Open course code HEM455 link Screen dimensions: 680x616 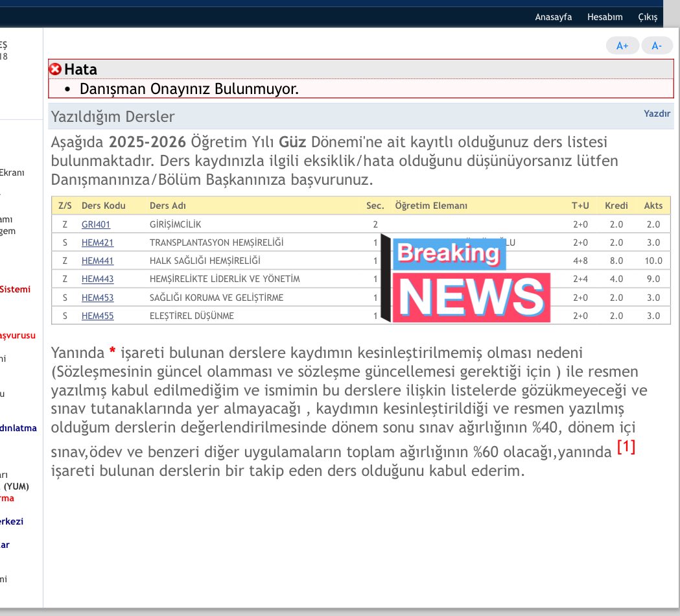coord(98,316)
